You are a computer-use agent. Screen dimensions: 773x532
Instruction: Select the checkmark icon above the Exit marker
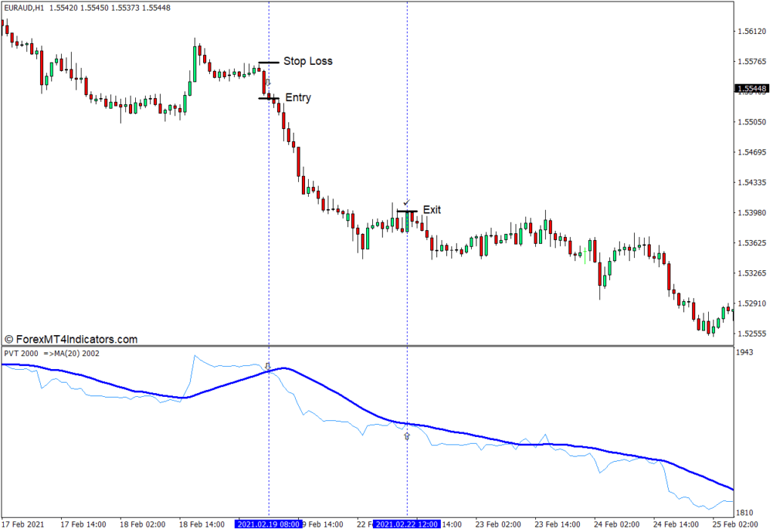point(406,202)
